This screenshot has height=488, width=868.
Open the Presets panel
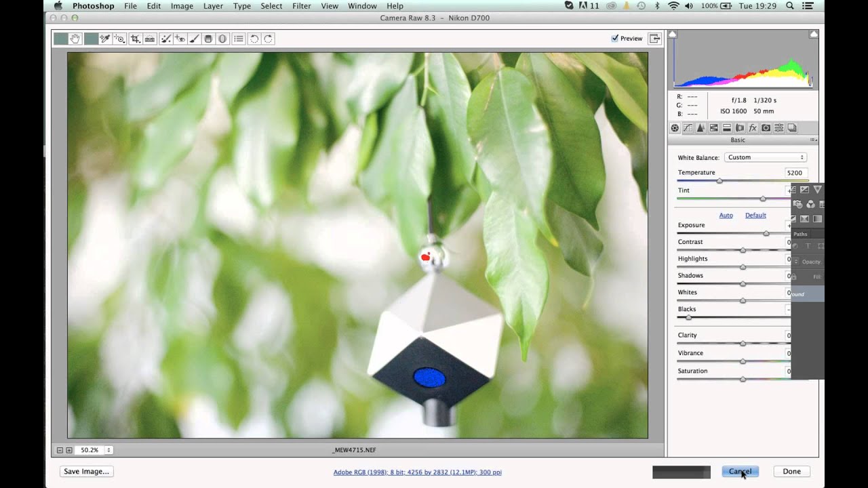778,127
